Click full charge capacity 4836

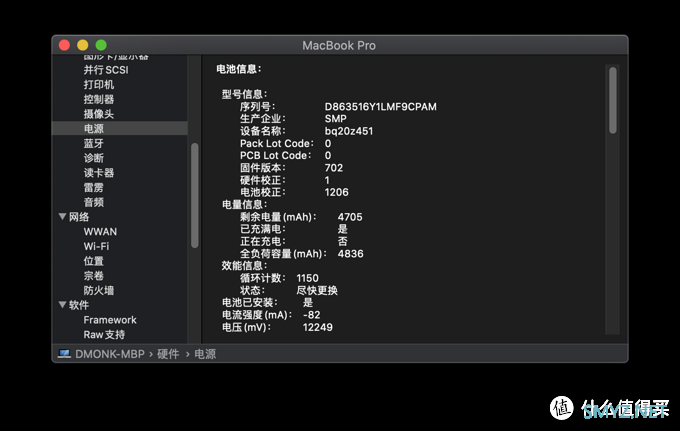pos(350,254)
